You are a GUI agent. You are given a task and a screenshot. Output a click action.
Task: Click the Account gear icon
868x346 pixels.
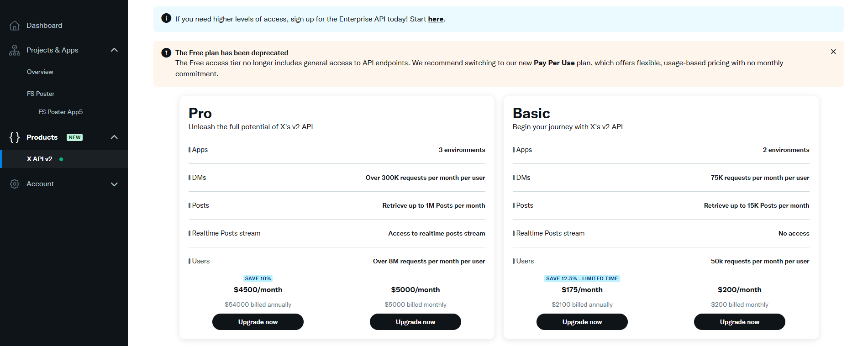coord(15,184)
